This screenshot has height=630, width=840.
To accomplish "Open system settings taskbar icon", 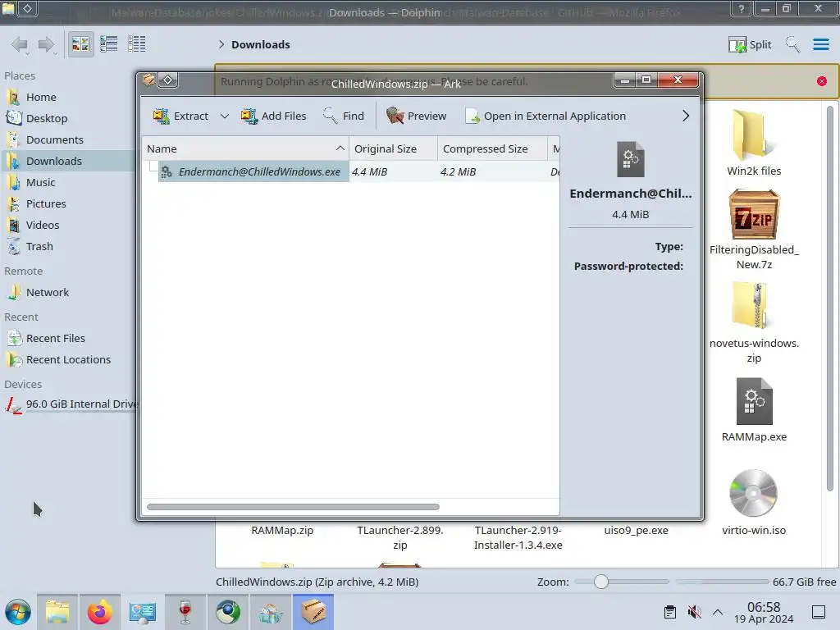I will tap(142, 612).
